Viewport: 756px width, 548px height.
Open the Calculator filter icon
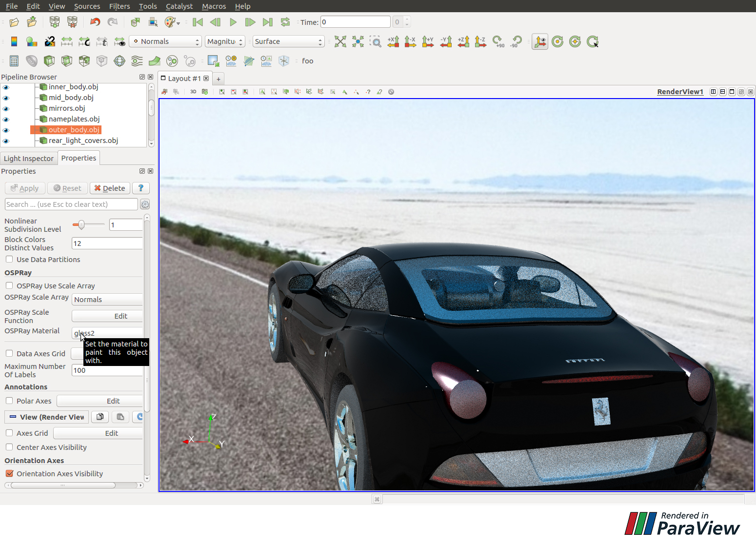coord(14,61)
